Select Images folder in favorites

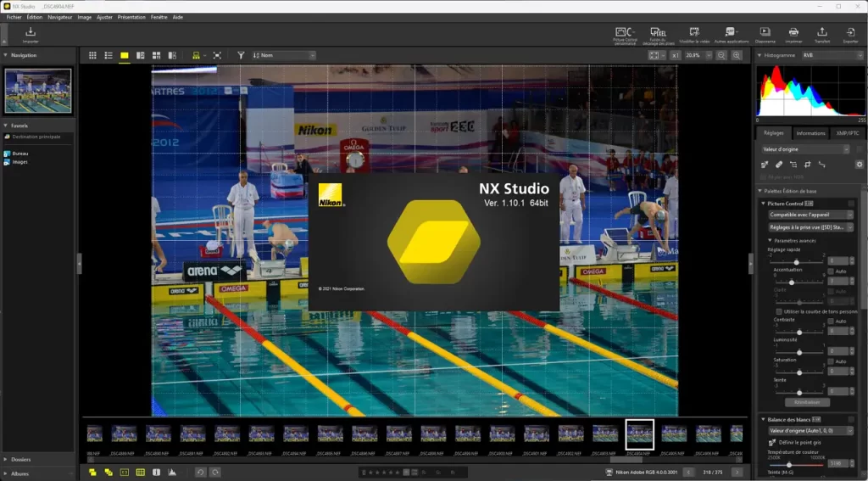coord(20,162)
